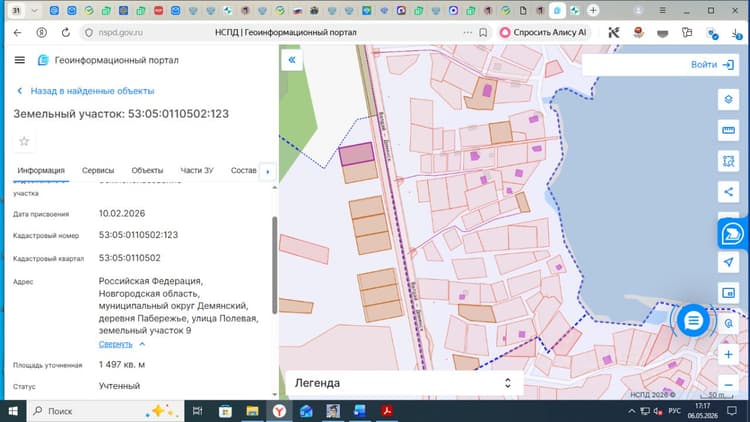Select the ruler measurement tool

click(x=728, y=131)
